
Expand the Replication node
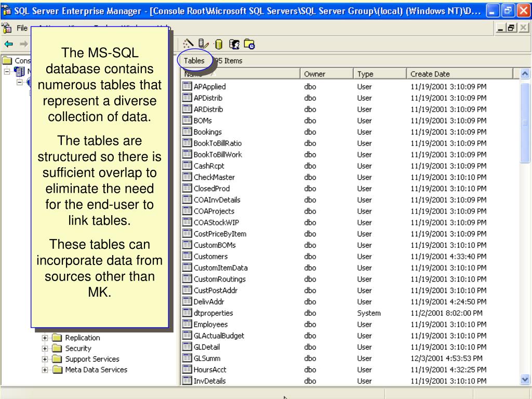pos(45,338)
